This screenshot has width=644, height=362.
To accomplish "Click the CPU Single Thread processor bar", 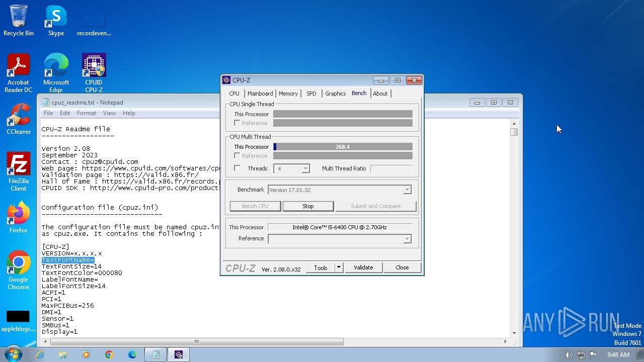I will (x=343, y=114).
